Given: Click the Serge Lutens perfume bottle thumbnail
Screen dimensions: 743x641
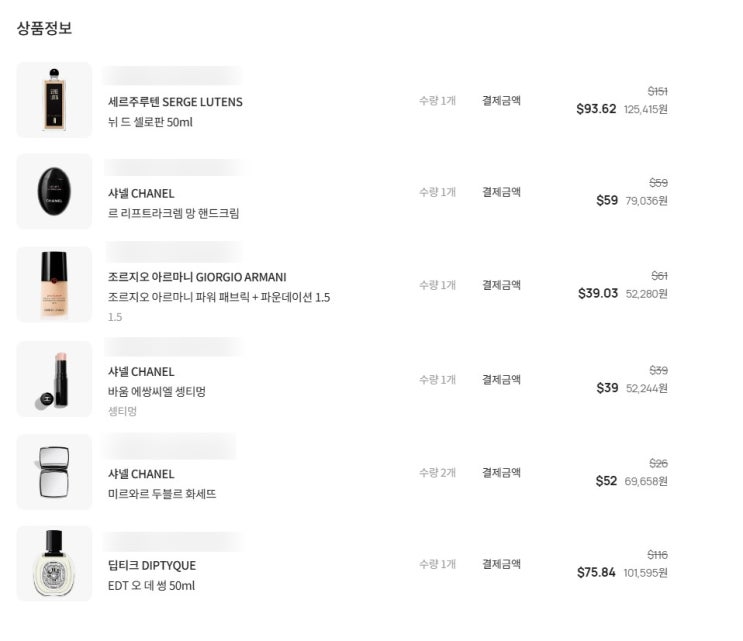Looking at the screenshot, I should click(x=54, y=100).
